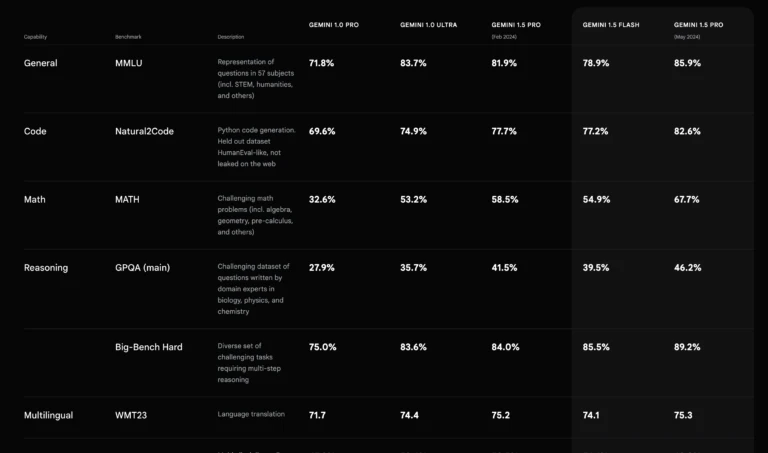Screen dimensions: 768x453
Task: Click the Benchmark column header
Action: (x=128, y=37)
